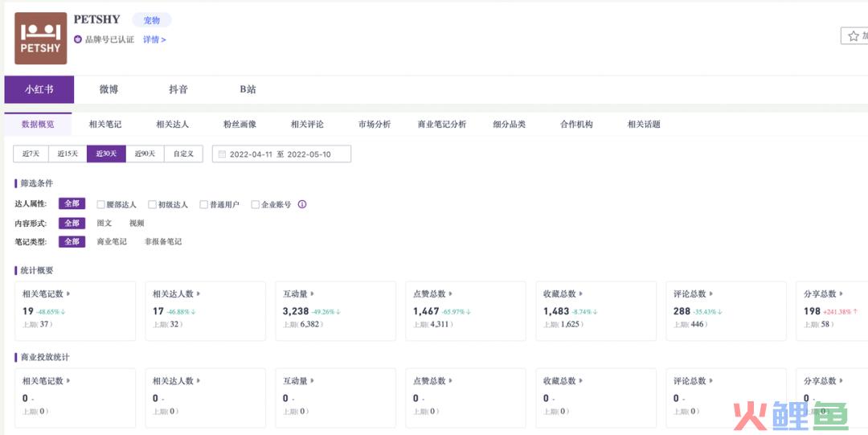This screenshot has height=435, width=868.
Task: Click the -48.65% note count change
Action: pos(51,312)
